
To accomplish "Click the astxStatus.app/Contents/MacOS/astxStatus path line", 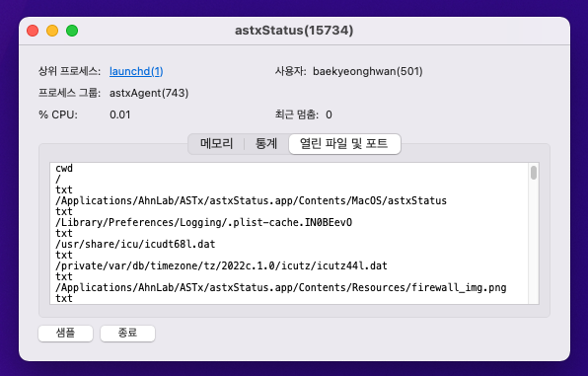I will click(251, 200).
